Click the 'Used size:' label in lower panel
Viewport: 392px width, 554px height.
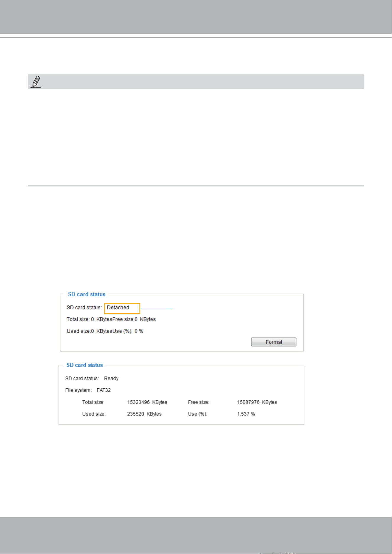click(94, 414)
